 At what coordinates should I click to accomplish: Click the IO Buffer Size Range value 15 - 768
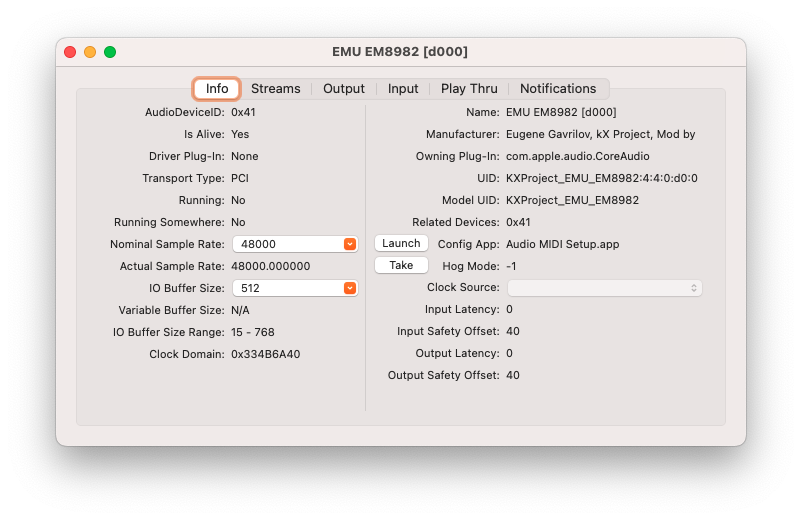click(x=253, y=332)
